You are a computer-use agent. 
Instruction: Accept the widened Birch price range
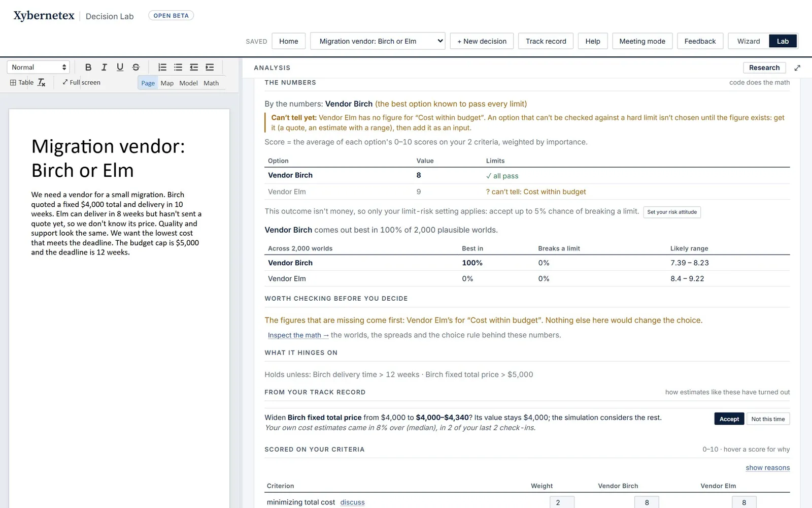[x=729, y=419]
